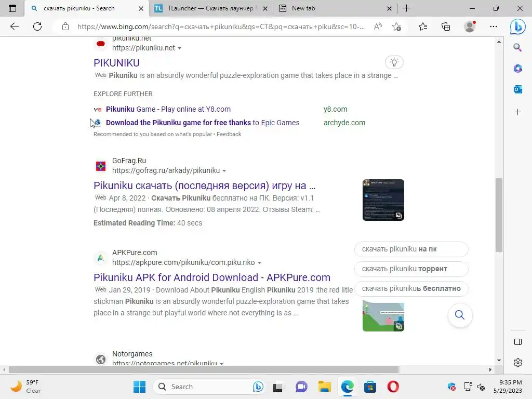The image size is (532, 399).
Task: Open the APKPure result thumbnail image
Action: [x=383, y=315]
